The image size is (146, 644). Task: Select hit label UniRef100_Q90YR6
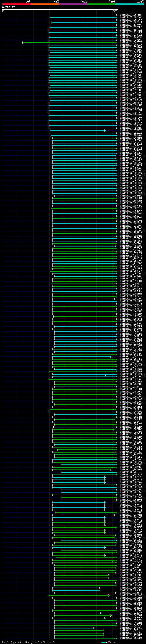(131, 160)
